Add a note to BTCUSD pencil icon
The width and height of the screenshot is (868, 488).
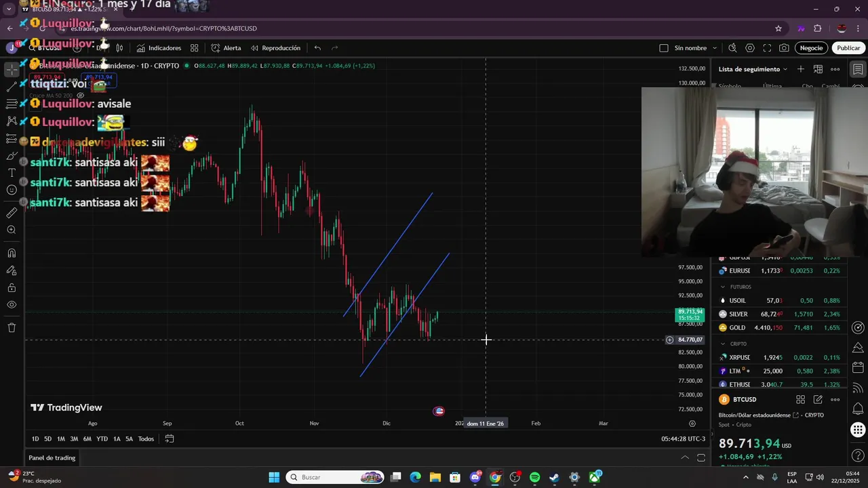click(x=818, y=400)
